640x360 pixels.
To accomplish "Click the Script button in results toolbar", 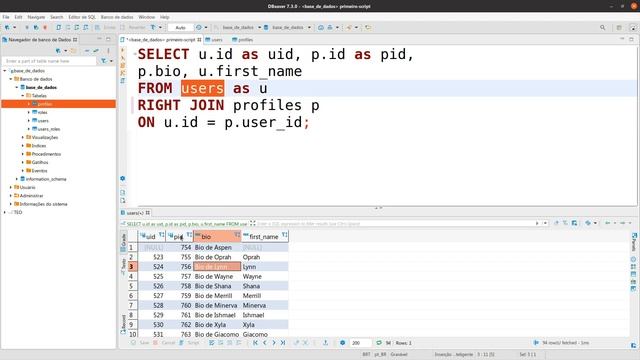I will [189, 343].
